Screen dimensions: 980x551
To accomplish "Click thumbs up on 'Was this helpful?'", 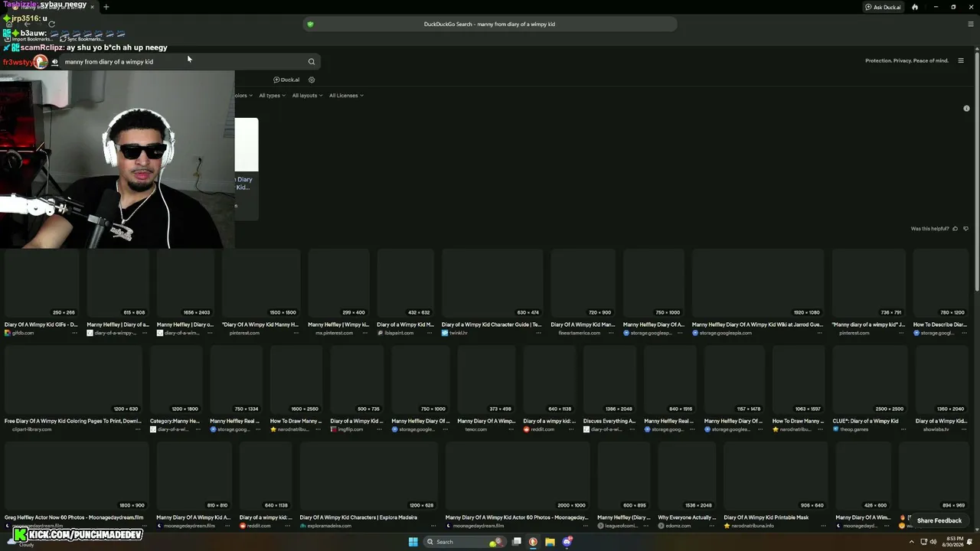I will pyautogui.click(x=955, y=229).
